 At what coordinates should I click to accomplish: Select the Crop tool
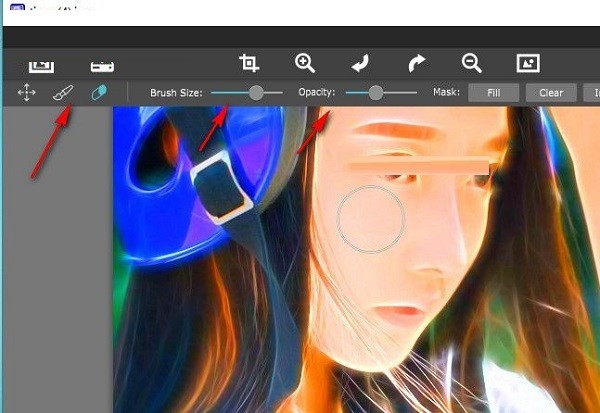tap(249, 63)
